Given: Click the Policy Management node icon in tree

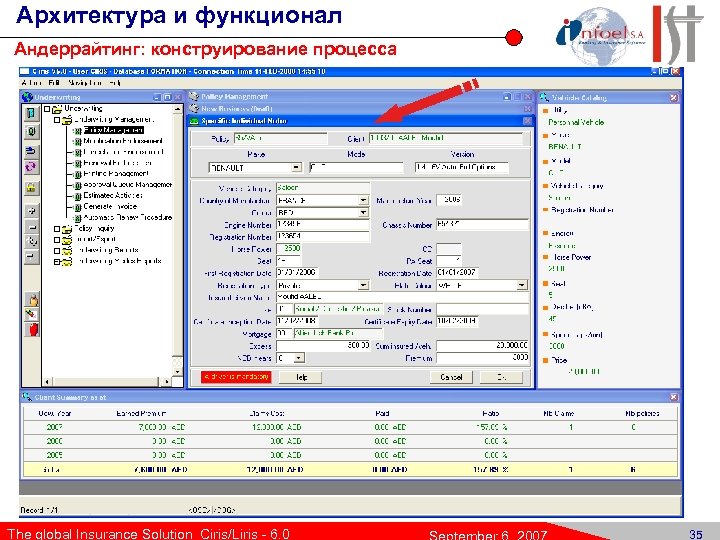Looking at the screenshot, I should pos(78,131).
